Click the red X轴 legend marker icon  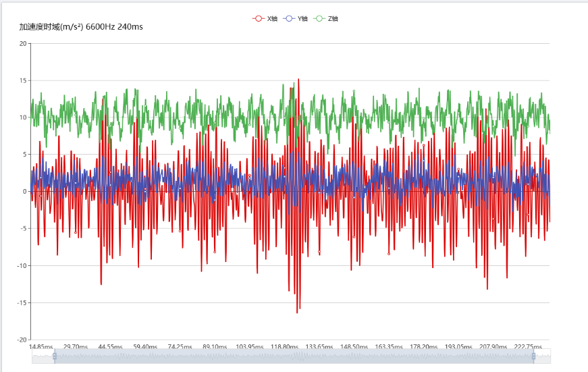258,18
